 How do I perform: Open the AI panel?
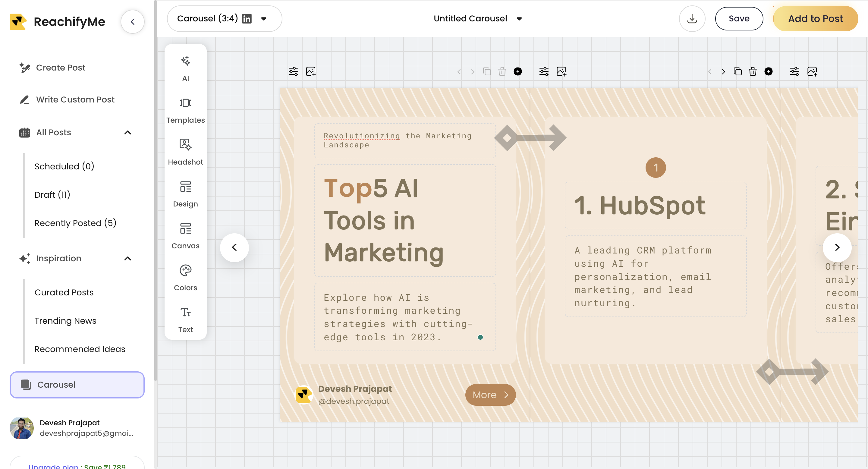pyautogui.click(x=185, y=68)
